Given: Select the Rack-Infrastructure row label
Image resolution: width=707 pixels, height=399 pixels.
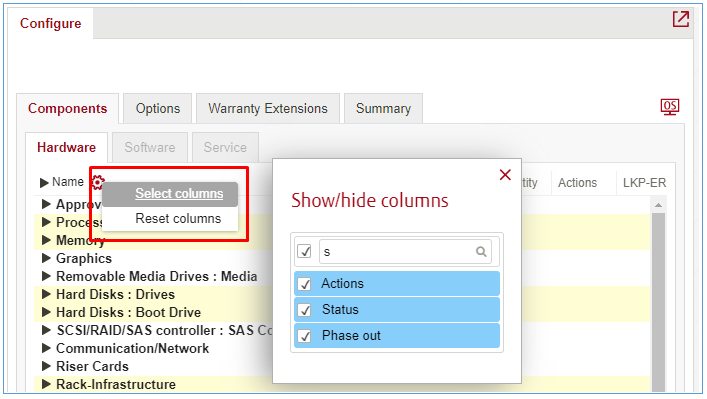Looking at the screenshot, I should 116,385.
